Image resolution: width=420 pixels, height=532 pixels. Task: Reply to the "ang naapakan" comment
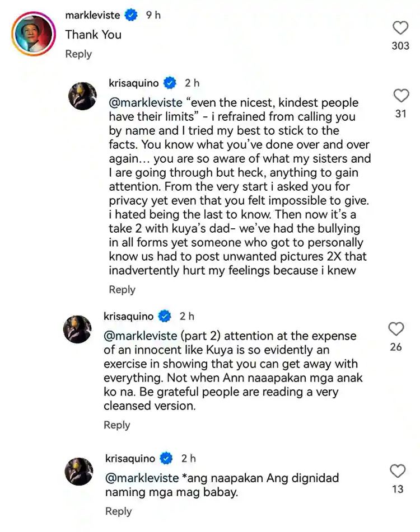pos(119,511)
